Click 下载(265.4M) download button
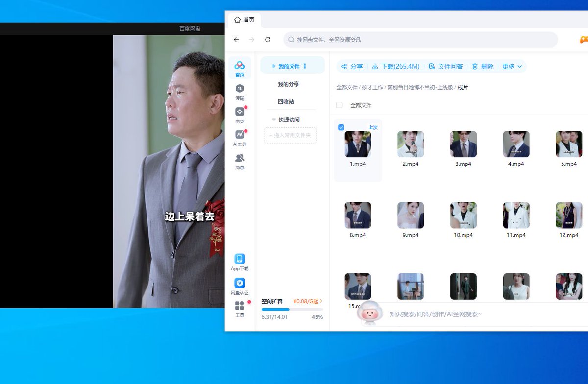This screenshot has height=384, width=588. [396, 67]
